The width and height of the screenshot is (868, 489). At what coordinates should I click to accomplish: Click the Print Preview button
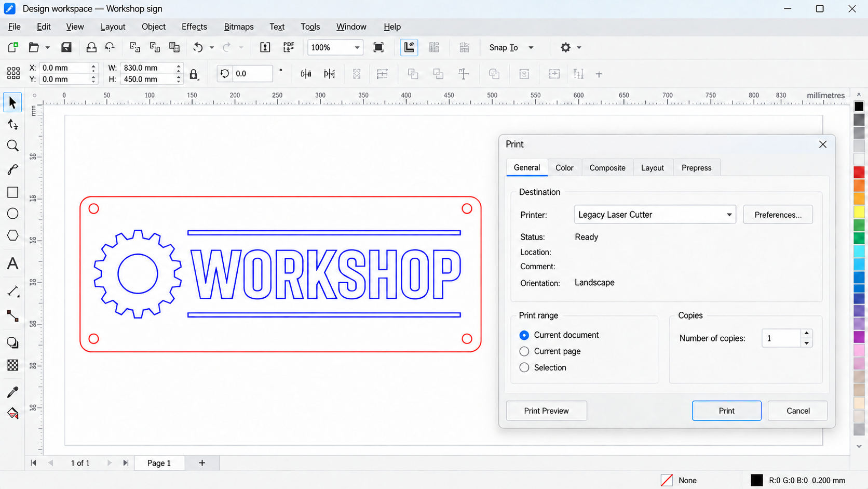point(546,411)
